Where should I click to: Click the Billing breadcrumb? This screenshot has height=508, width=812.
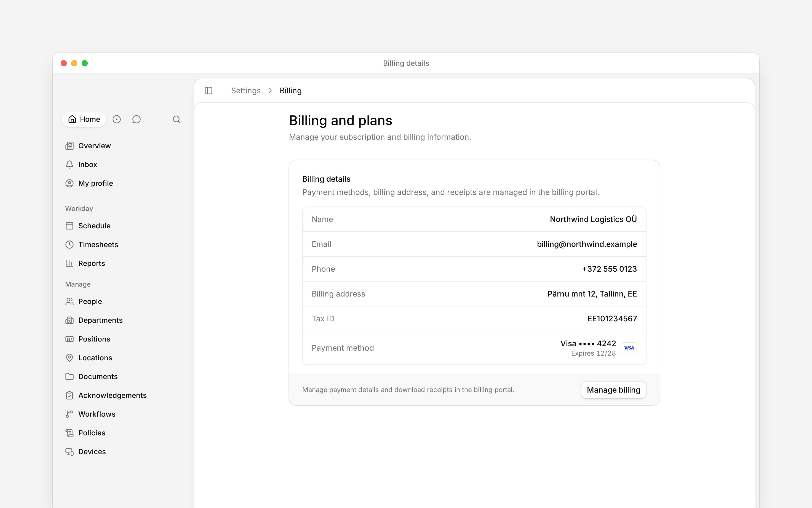(291, 91)
